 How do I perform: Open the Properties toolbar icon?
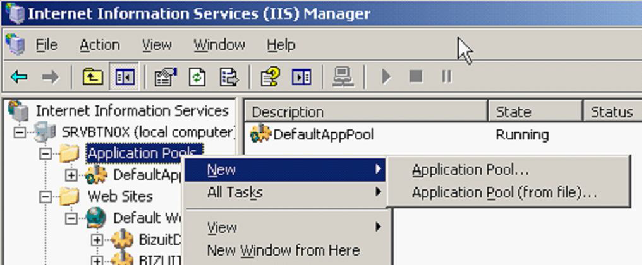point(165,77)
